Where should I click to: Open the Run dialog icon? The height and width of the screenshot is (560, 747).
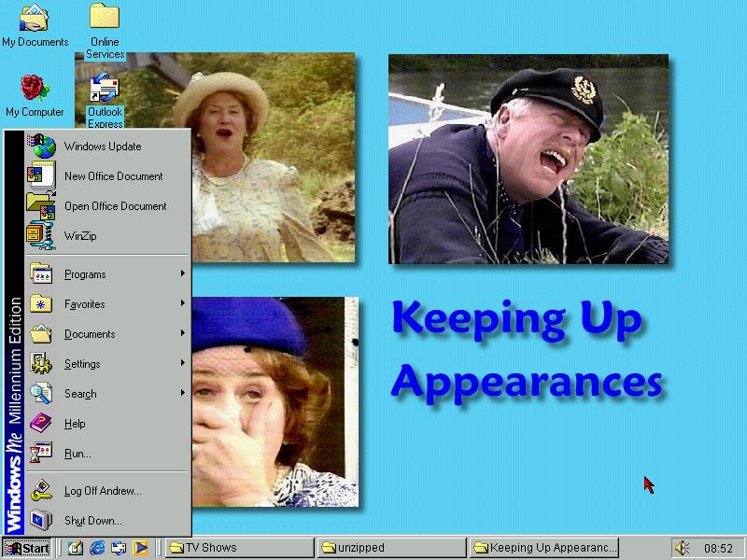point(42,454)
